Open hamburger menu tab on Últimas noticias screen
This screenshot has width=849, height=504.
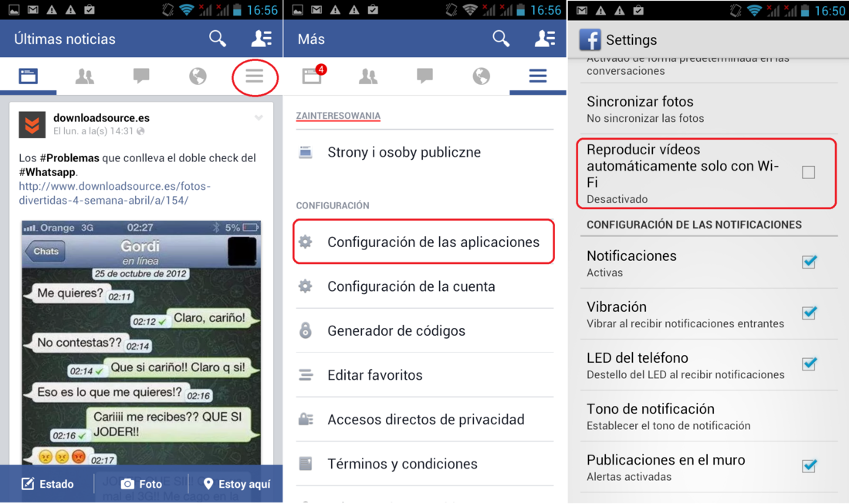pyautogui.click(x=255, y=76)
